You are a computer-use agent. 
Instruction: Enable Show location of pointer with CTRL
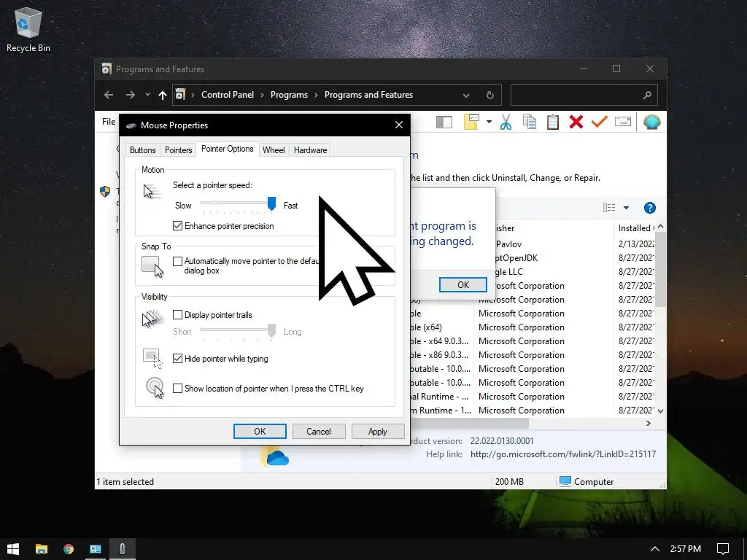[x=177, y=389]
